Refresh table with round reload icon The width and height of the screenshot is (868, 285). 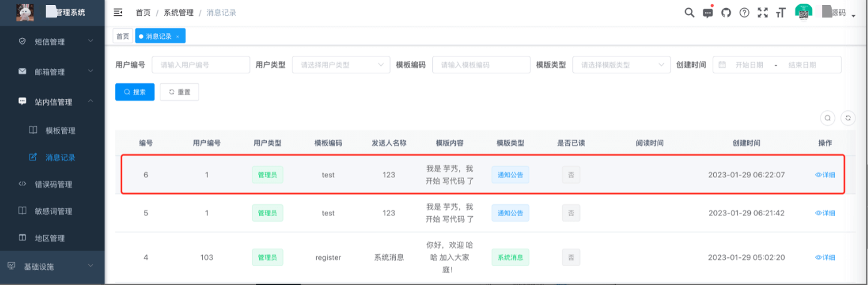pos(848,118)
